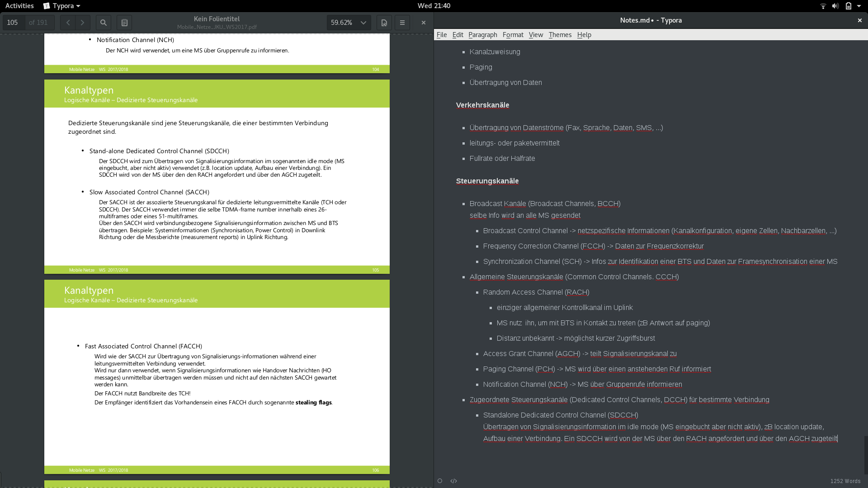Open the Paragraph menu
This screenshot has width=868, height=488.
click(482, 35)
